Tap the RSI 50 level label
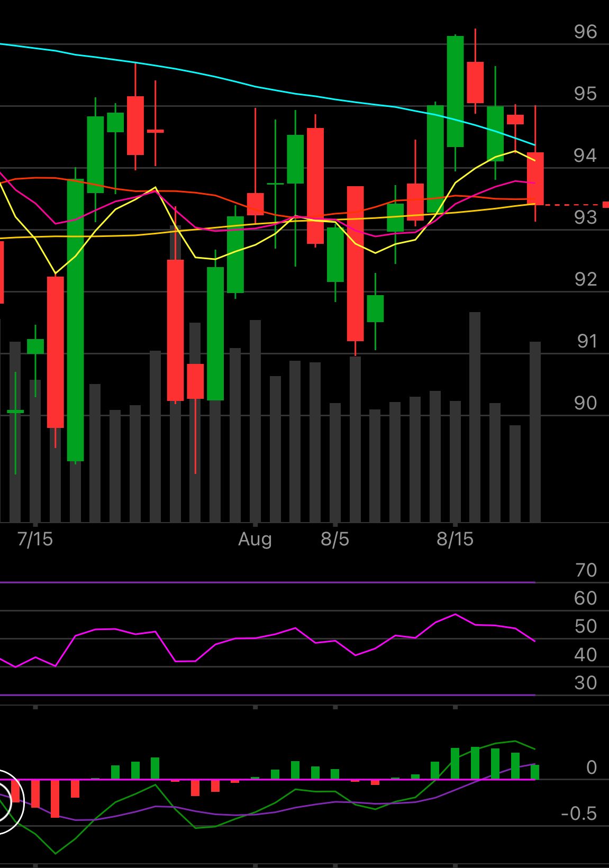Image resolution: width=609 pixels, height=868 pixels. pyautogui.click(x=585, y=626)
